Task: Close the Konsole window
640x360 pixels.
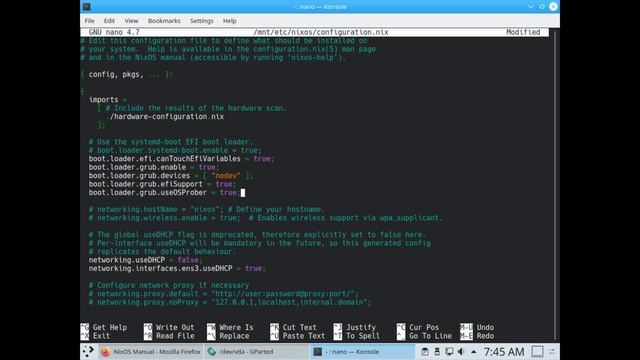Action: click(x=553, y=7)
